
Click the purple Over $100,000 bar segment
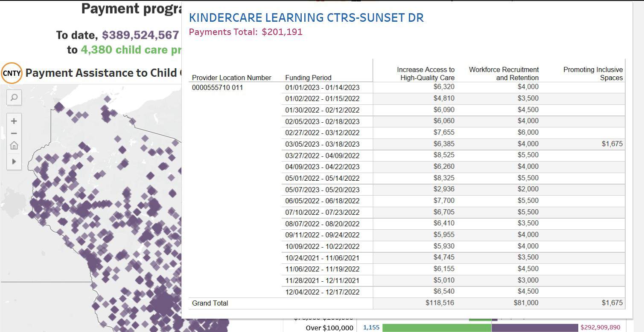(534, 328)
